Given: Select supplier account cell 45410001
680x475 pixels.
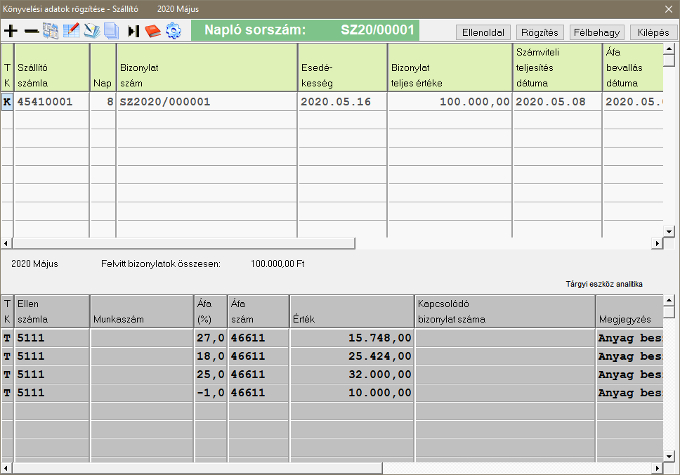Looking at the screenshot, I should 51,101.
